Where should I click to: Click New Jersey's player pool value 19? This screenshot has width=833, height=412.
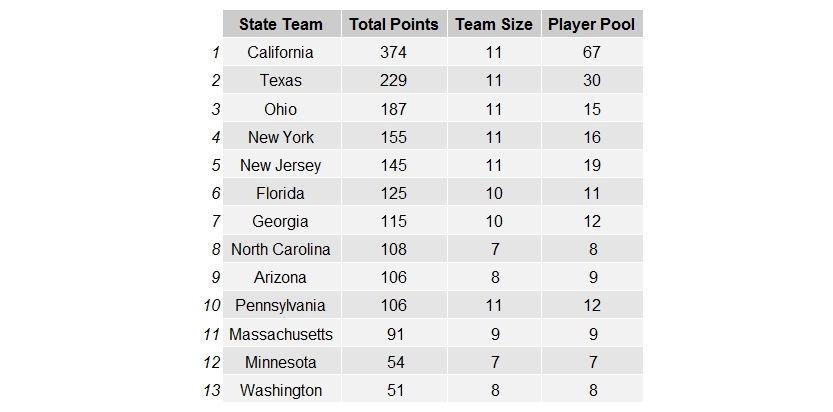[x=592, y=165]
